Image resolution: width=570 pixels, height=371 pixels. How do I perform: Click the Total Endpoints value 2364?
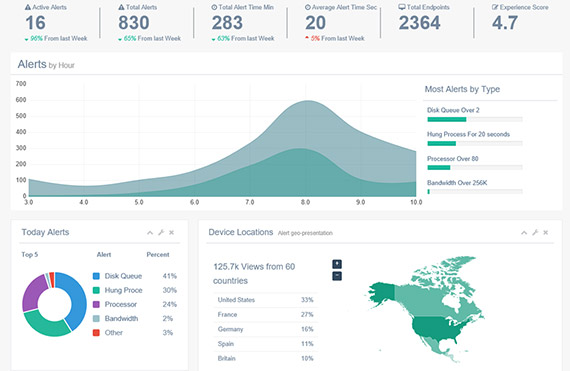(420, 23)
